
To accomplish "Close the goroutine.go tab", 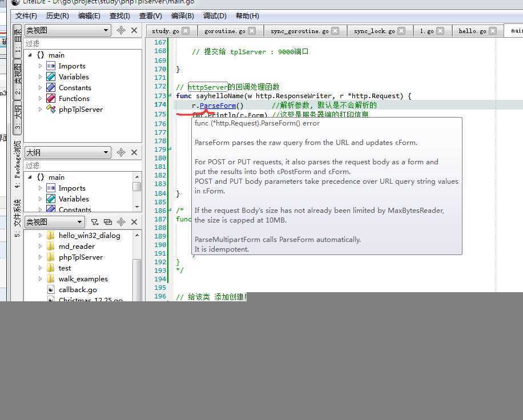I will tap(252, 31).
